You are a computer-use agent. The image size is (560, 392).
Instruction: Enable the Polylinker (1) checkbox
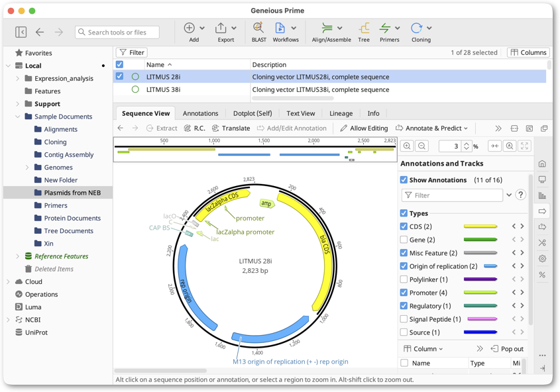(x=404, y=279)
